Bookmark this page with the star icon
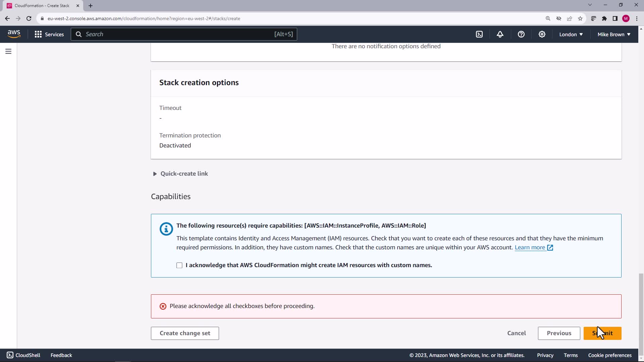This screenshot has height=362, width=644. click(580, 18)
